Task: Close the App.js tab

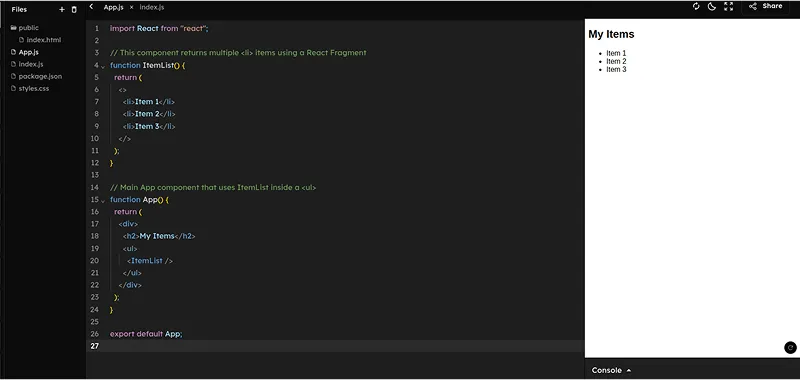Action: coord(131,7)
